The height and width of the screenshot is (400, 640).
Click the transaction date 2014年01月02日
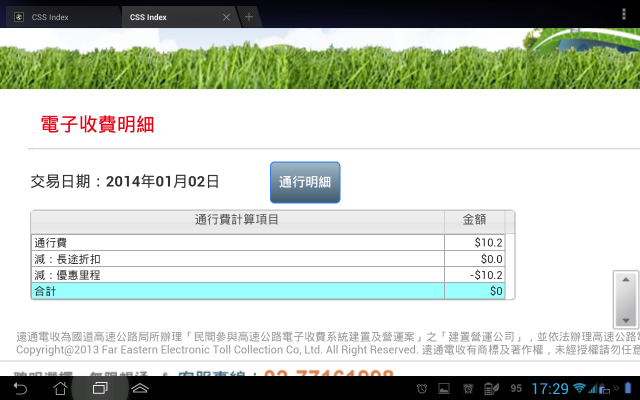pyautogui.click(x=163, y=182)
